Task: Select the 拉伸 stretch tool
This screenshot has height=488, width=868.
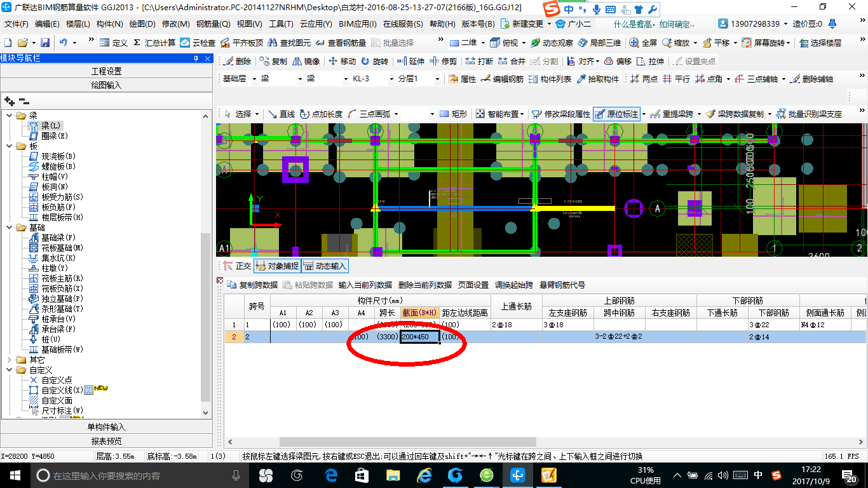Action: 650,61
